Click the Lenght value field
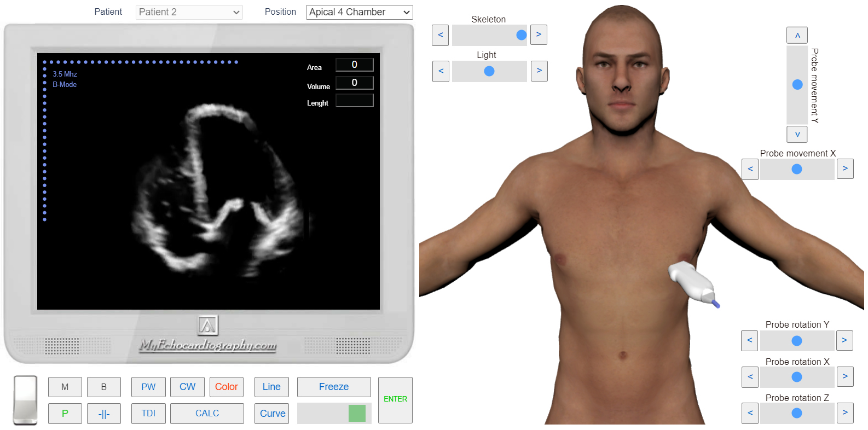The width and height of the screenshot is (868, 430). click(355, 101)
